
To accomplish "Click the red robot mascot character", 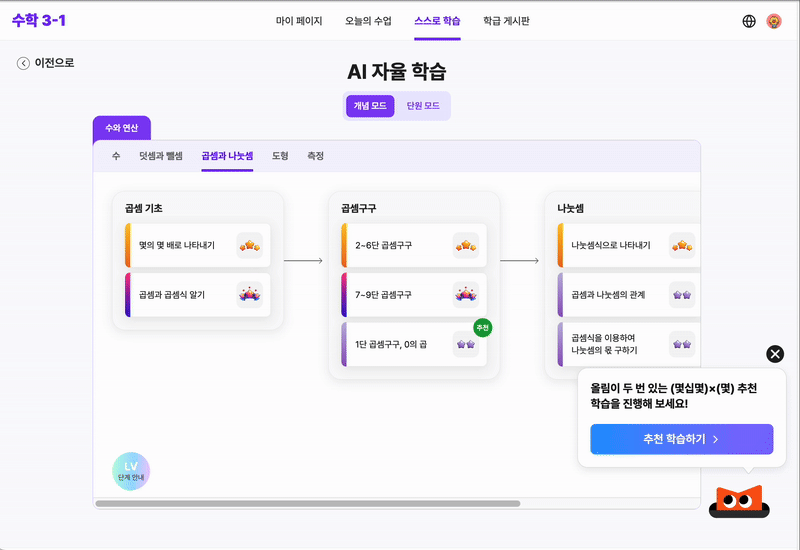I will click(x=739, y=500).
